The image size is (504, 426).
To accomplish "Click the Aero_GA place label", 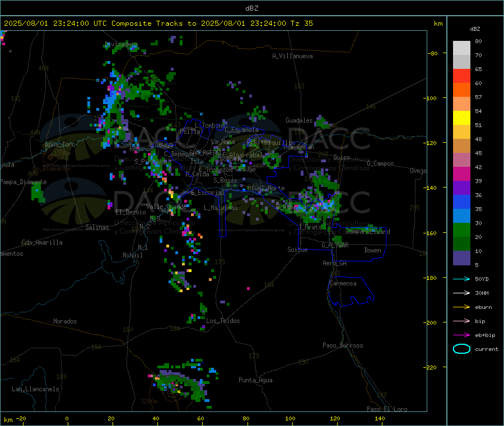I will pyautogui.click(x=335, y=263).
